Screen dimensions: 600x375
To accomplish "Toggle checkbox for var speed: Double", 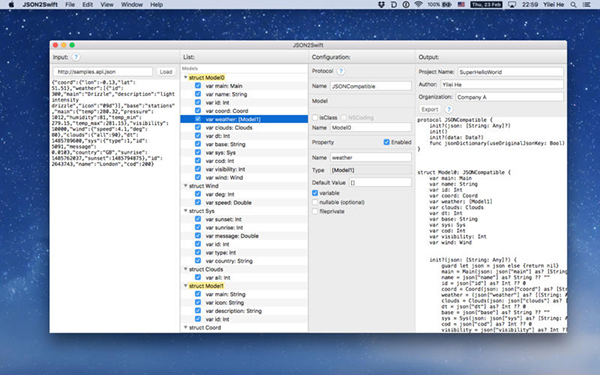I will coord(198,202).
